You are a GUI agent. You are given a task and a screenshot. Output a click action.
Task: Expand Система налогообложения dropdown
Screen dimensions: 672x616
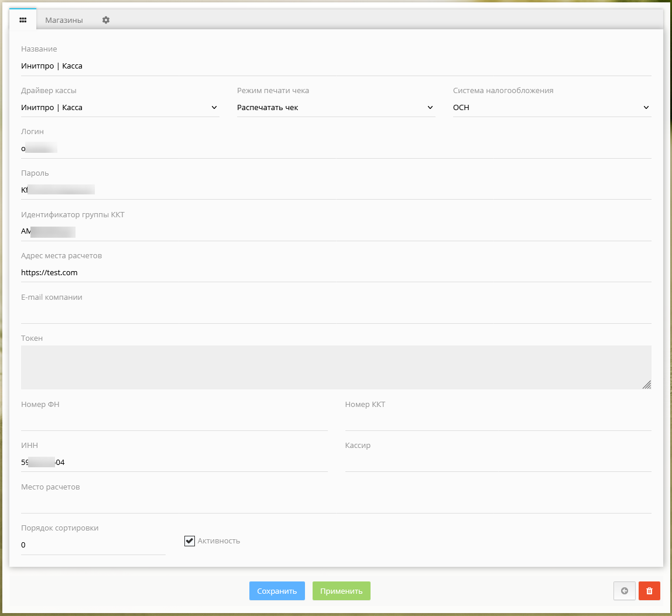551,108
